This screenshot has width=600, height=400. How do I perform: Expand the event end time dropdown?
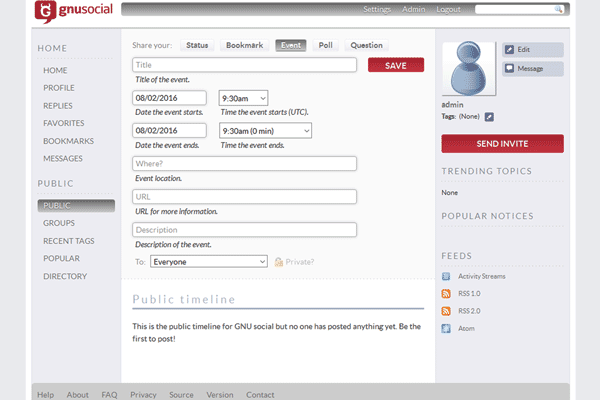click(x=265, y=131)
